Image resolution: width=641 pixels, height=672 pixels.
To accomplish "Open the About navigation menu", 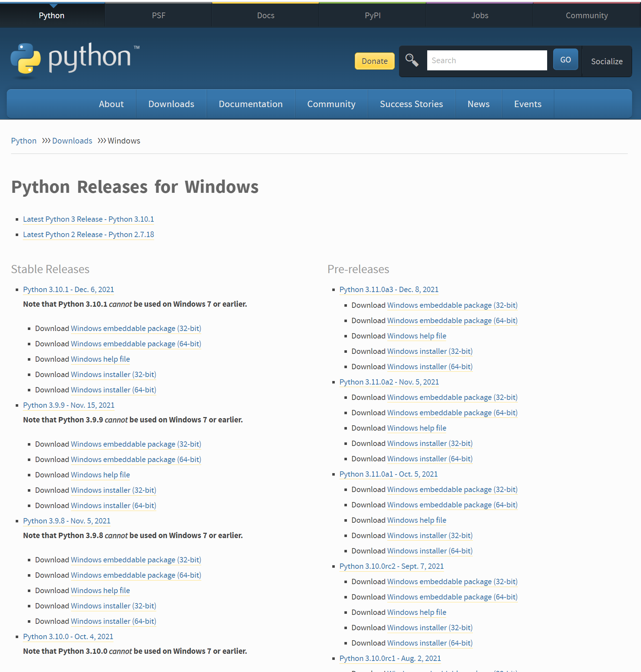I will pos(111,104).
